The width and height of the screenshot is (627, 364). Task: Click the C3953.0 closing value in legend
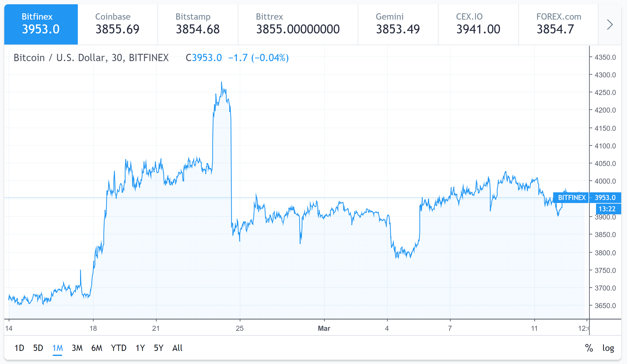pos(204,58)
